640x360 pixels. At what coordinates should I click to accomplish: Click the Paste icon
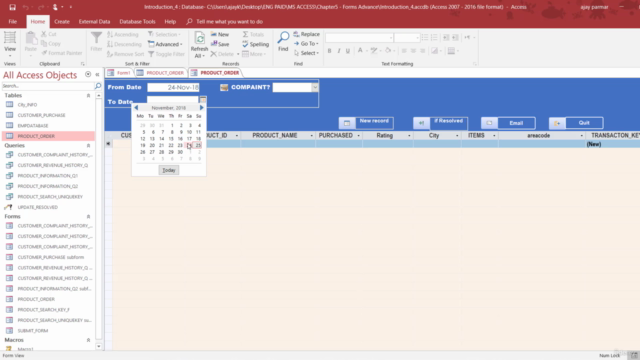click(31, 43)
